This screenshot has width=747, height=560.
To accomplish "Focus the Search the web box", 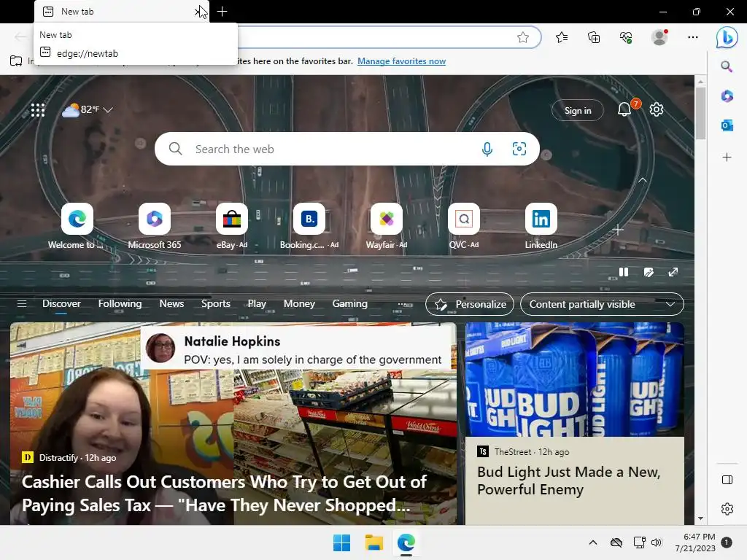I will 347,149.
